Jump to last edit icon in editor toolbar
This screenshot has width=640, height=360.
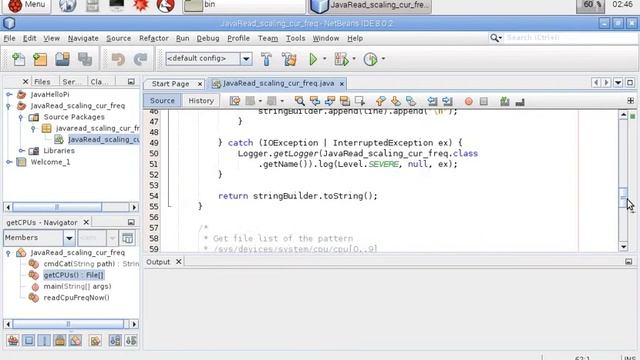coord(235,101)
